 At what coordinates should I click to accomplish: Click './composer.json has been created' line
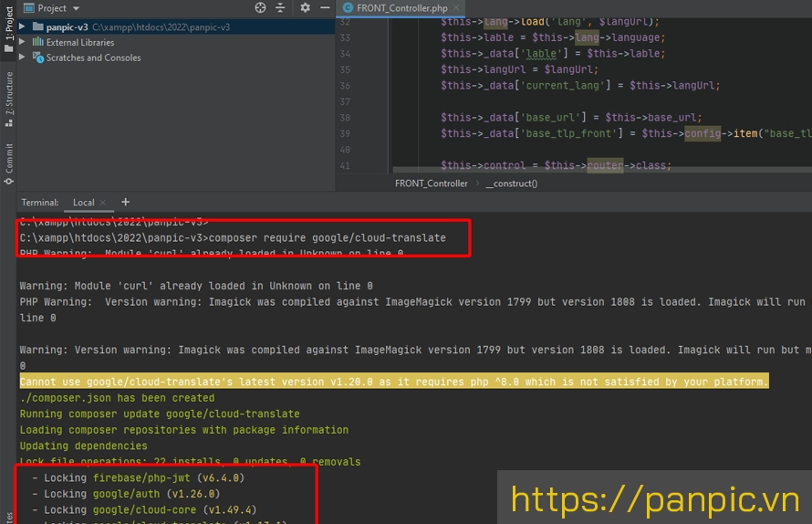pos(117,398)
